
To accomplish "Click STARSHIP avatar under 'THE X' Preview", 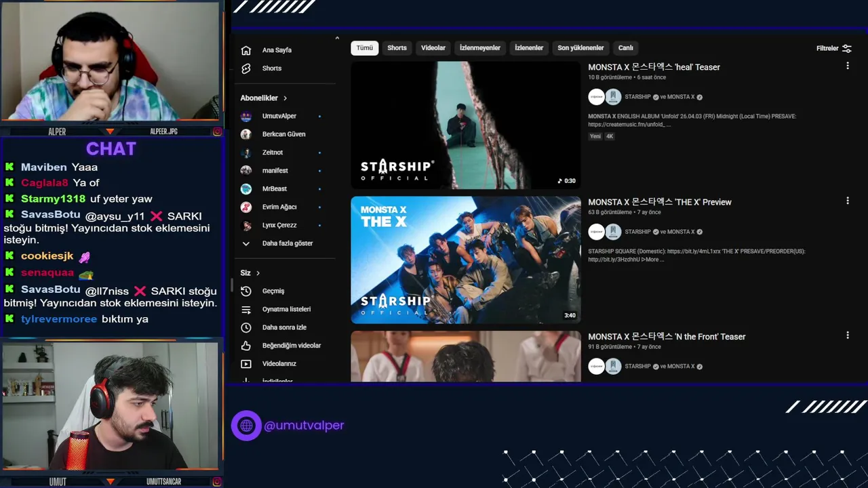I will tap(597, 232).
